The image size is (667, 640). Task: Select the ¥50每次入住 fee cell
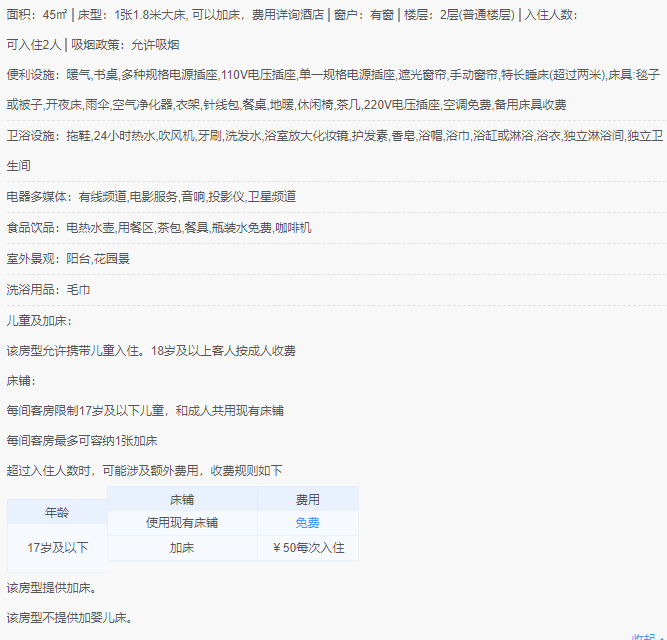[308, 548]
